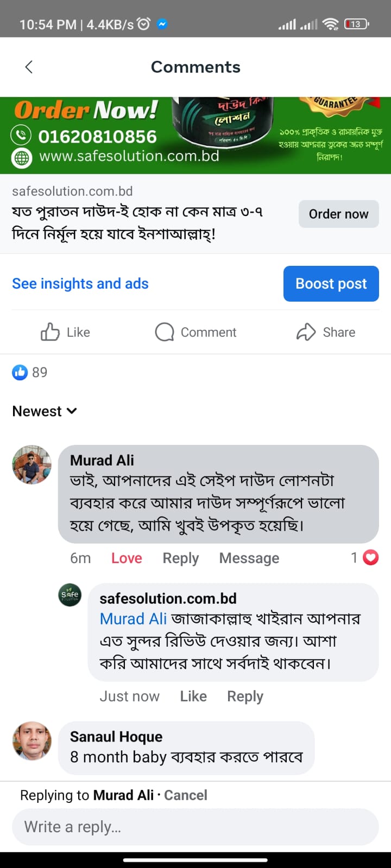Open See insights and ads
The image size is (391, 868).
[80, 284]
